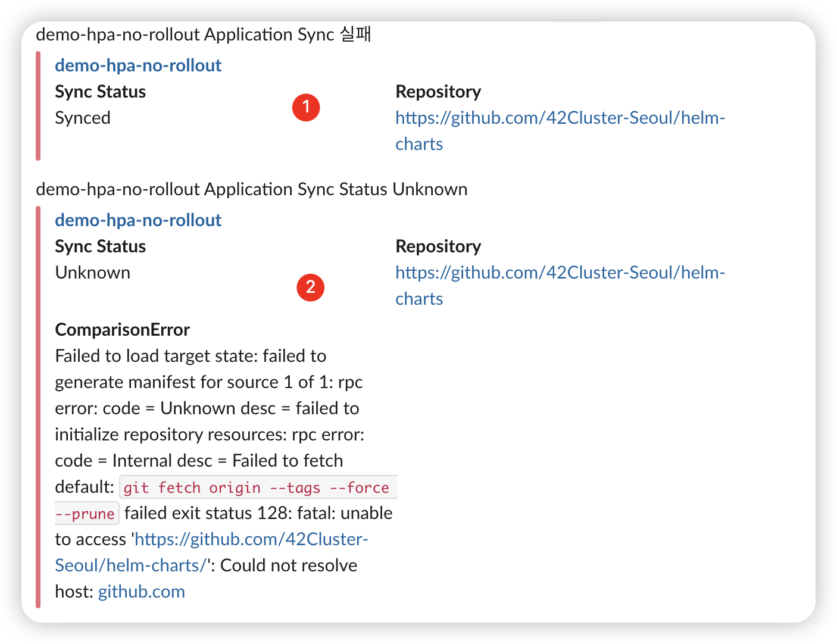837x644 pixels.
Task: Click the Application Sync Status Unknown message text
Action: click(x=251, y=189)
